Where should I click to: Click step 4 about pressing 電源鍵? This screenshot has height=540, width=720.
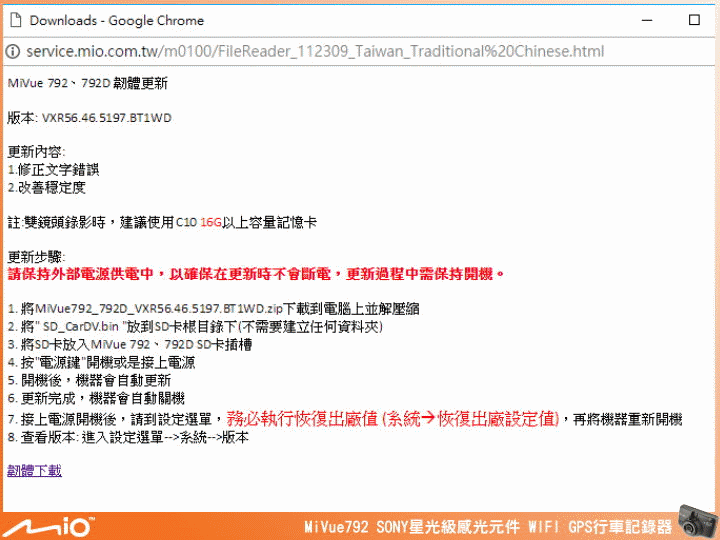(x=101, y=362)
